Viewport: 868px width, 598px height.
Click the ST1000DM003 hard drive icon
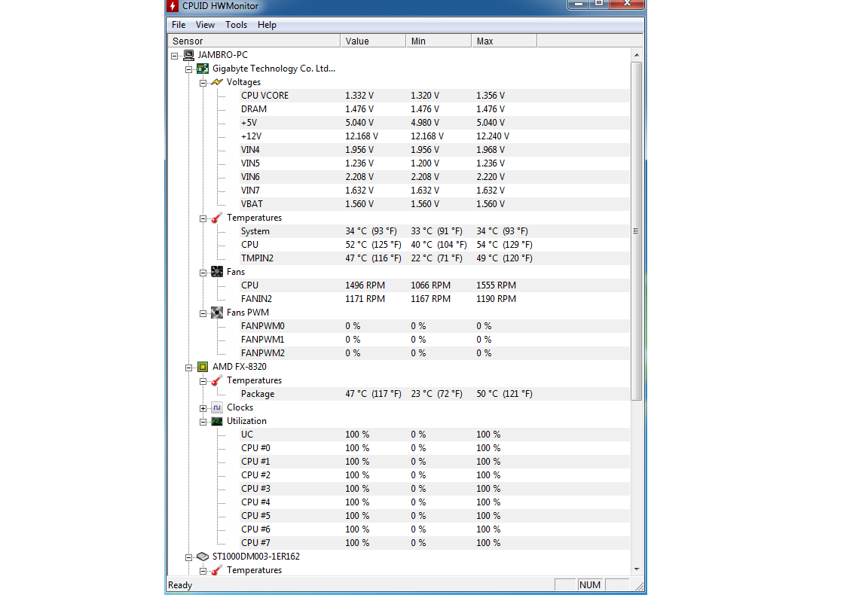coord(203,557)
